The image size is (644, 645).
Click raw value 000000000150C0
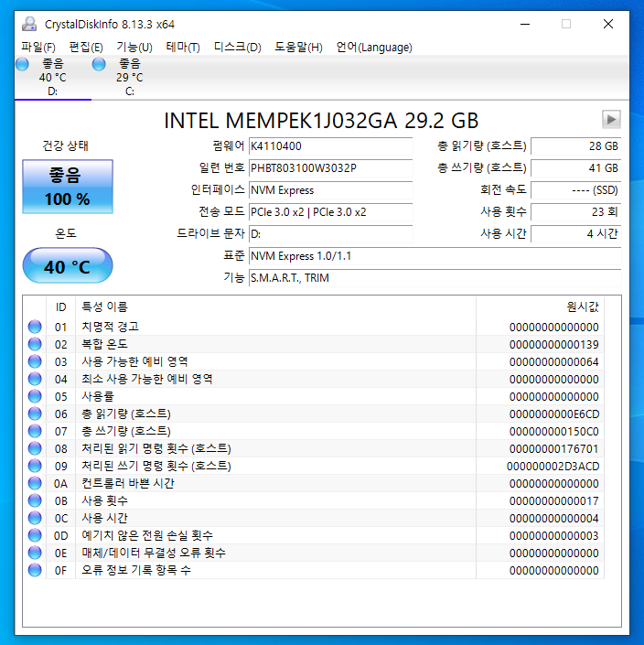pos(554,431)
